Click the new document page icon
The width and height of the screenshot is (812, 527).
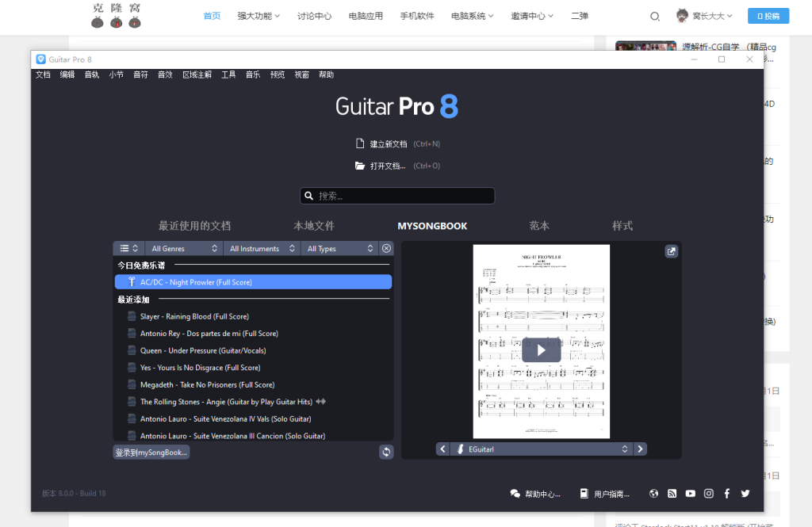360,143
